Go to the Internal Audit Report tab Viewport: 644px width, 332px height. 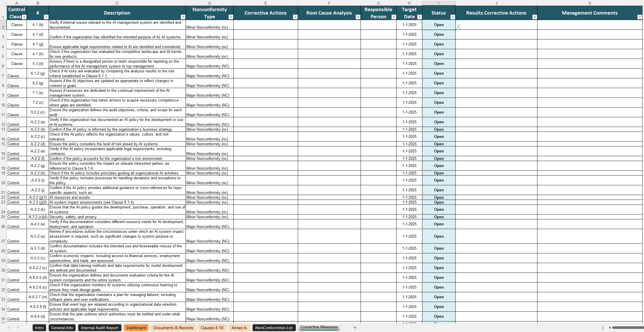[99, 328]
